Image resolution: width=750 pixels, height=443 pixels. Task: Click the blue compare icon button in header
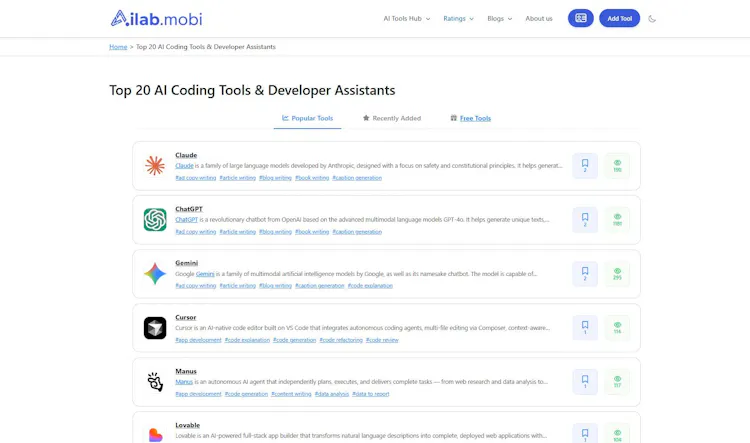tap(581, 18)
